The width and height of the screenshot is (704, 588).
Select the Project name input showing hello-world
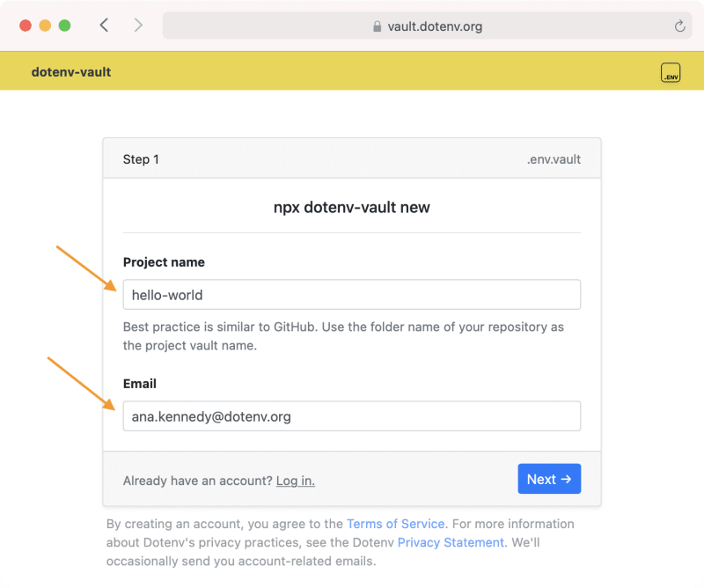352,294
